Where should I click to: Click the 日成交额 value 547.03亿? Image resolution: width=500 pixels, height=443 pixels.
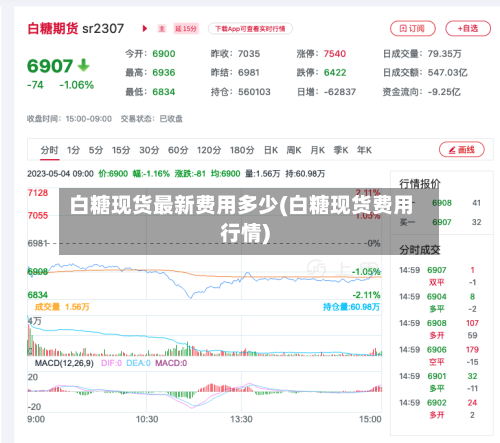click(448, 73)
